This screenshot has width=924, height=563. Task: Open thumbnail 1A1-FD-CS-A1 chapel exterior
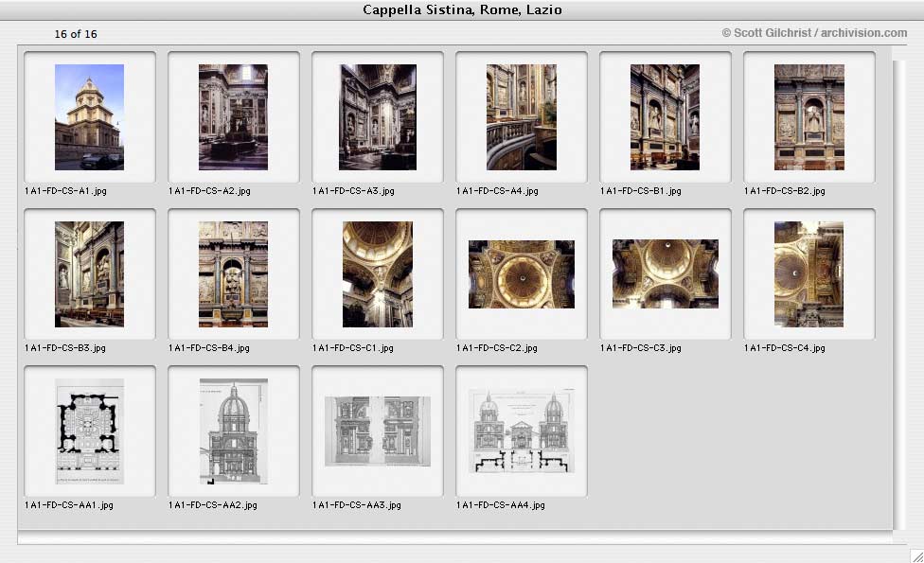tap(90, 117)
